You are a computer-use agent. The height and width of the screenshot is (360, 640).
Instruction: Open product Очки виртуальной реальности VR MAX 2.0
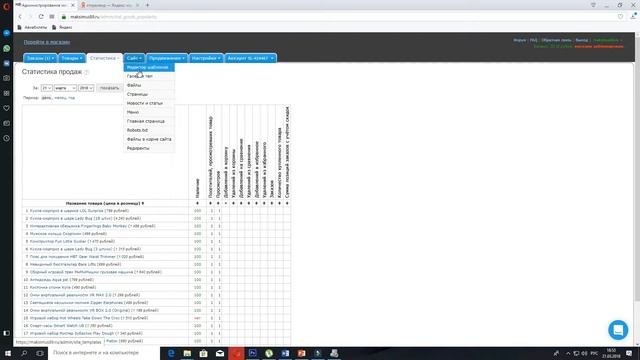[x=85, y=295]
